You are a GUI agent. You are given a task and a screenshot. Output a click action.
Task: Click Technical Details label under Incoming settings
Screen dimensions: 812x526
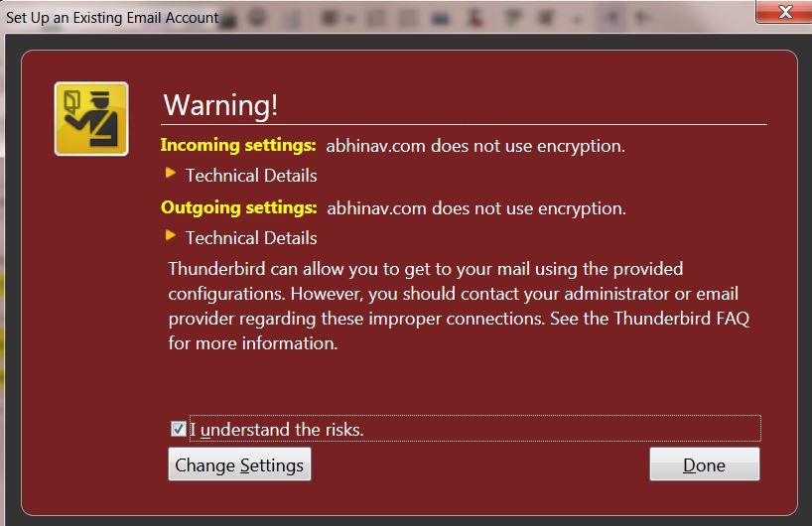point(251,176)
